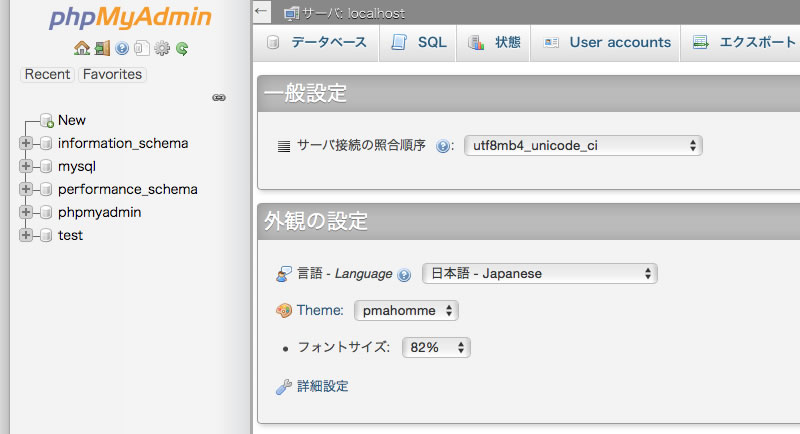Click the Theme link label
This screenshot has height=434, width=800.
320,310
